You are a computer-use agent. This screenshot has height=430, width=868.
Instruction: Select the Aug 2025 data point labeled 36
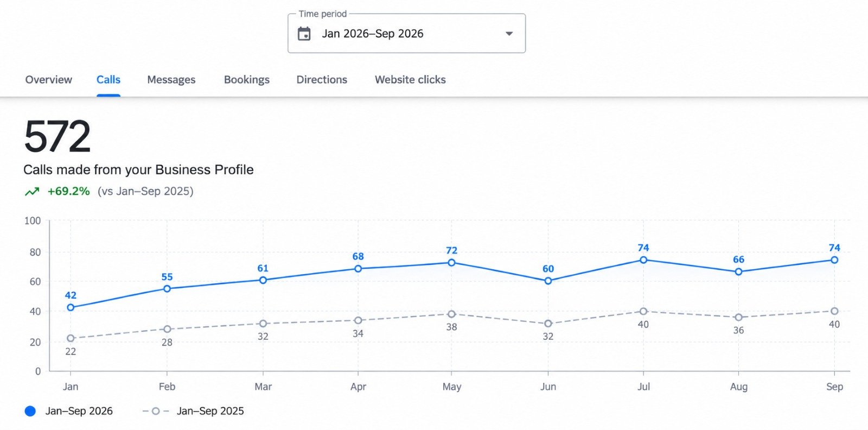(738, 317)
